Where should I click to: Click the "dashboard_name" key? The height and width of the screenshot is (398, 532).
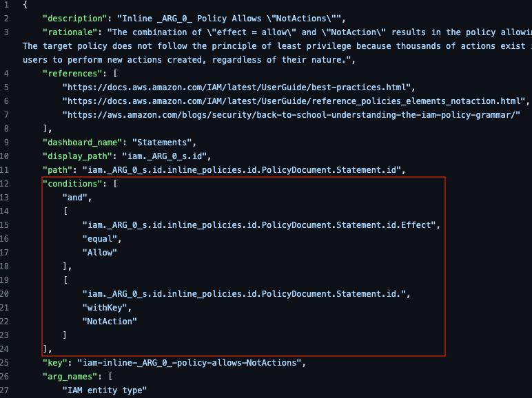[82, 143]
